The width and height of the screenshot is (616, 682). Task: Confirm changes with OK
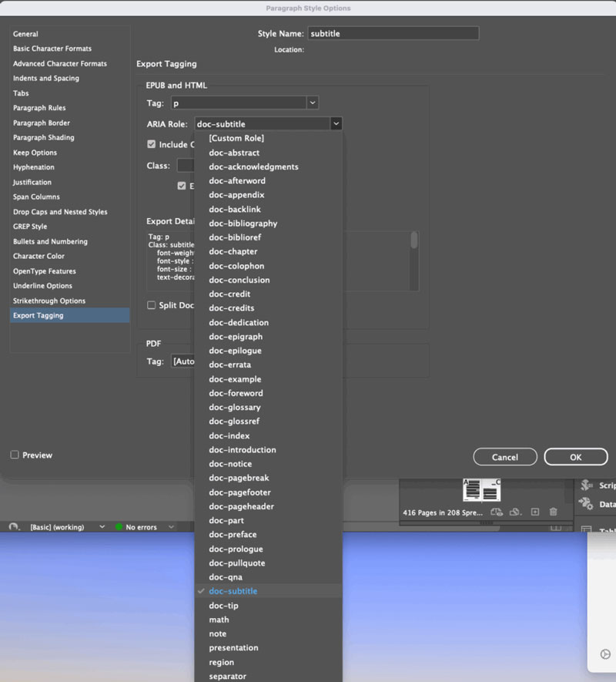pyautogui.click(x=576, y=456)
